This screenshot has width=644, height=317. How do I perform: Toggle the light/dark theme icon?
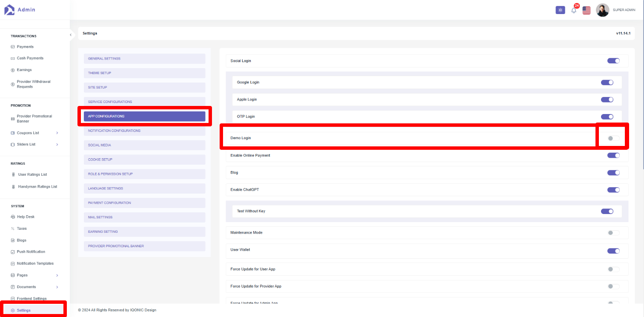(x=560, y=10)
